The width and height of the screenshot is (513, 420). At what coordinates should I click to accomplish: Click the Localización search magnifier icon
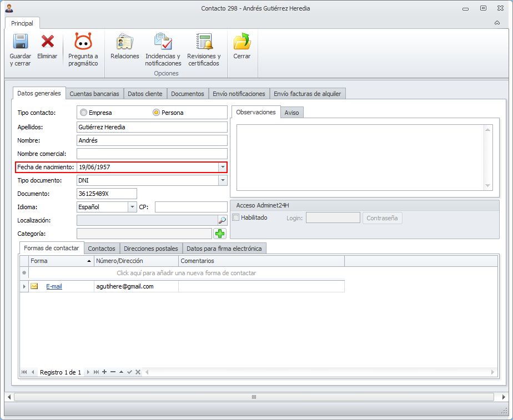pos(222,220)
